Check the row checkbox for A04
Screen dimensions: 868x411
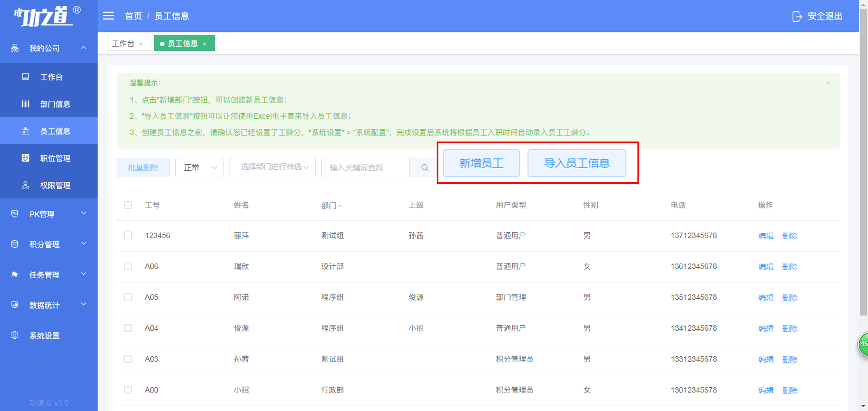[x=128, y=328]
